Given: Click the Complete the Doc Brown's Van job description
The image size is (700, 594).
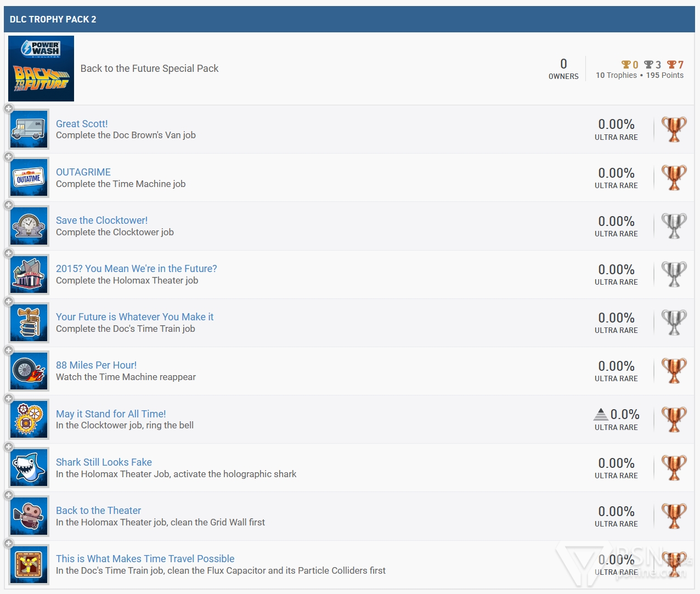Looking at the screenshot, I should tap(126, 135).
